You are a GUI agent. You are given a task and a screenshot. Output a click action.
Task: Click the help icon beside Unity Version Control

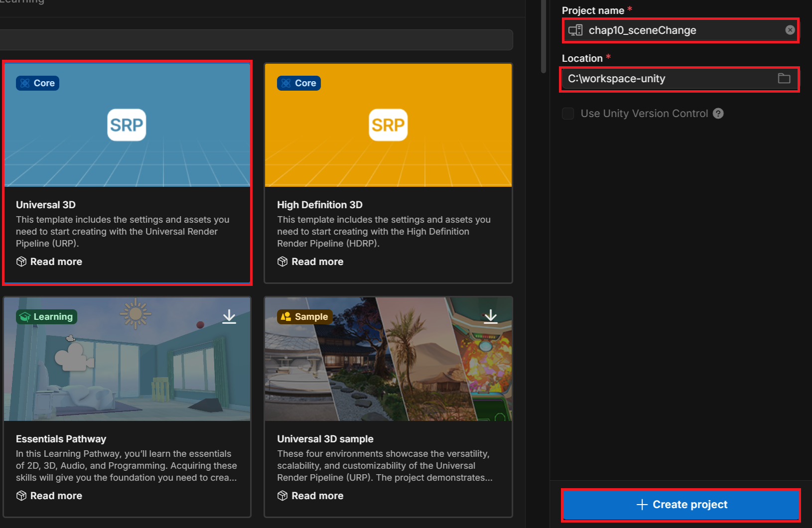pos(718,114)
